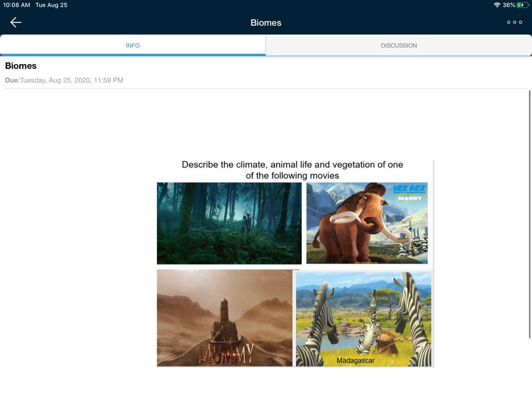Tap the Tue Aug 25 date in status bar
The width and height of the screenshot is (532, 399).
point(51,5)
